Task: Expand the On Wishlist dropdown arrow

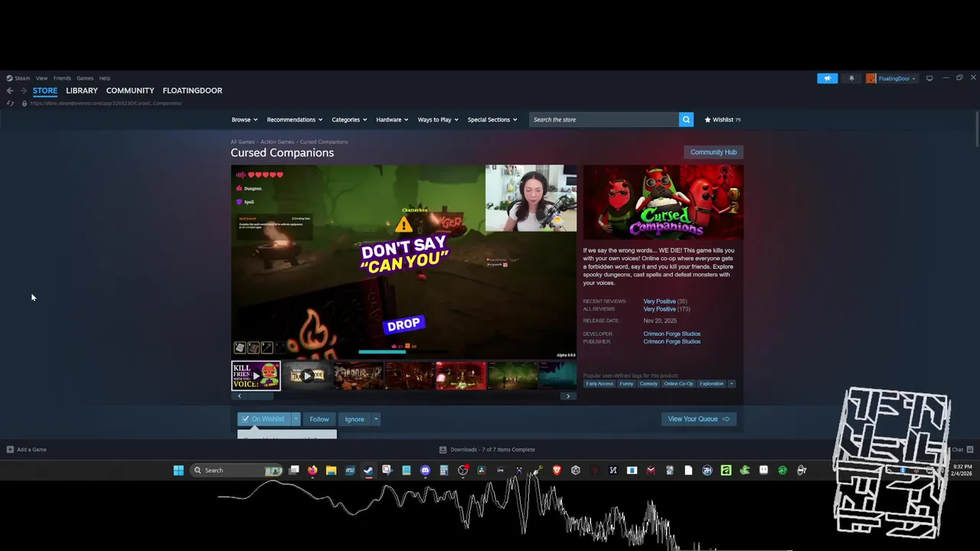Action: pyautogui.click(x=296, y=419)
